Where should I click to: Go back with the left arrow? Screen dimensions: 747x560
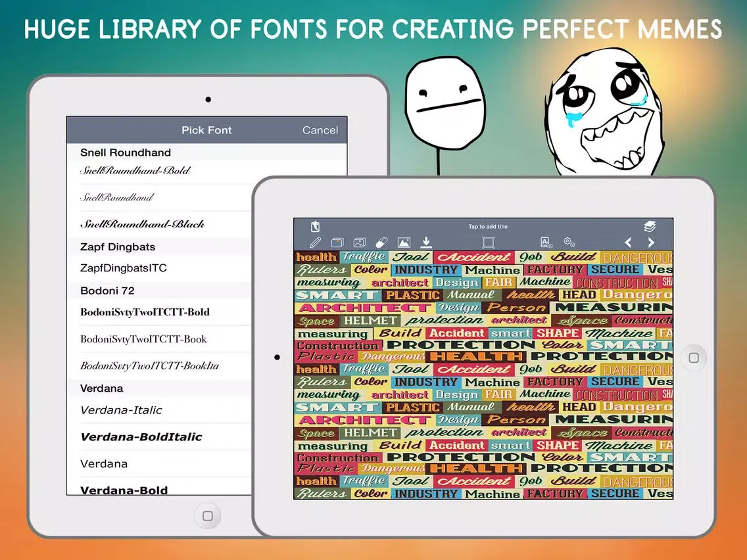(628, 243)
